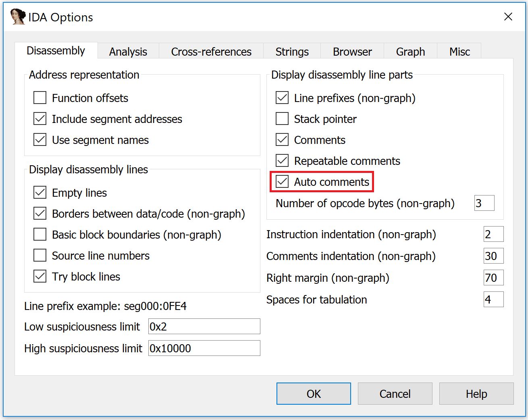528x420 pixels.
Task: Click the Number of opcode bytes field
Action: (484, 203)
